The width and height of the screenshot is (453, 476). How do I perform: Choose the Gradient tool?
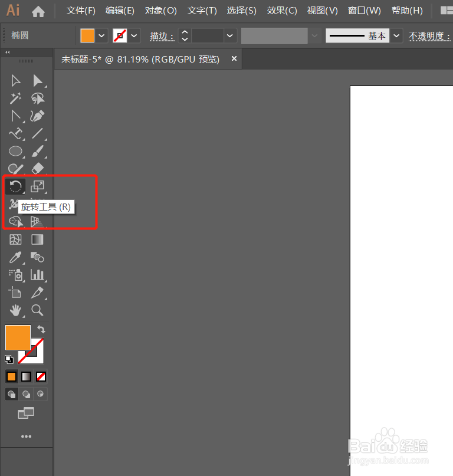click(37, 239)
